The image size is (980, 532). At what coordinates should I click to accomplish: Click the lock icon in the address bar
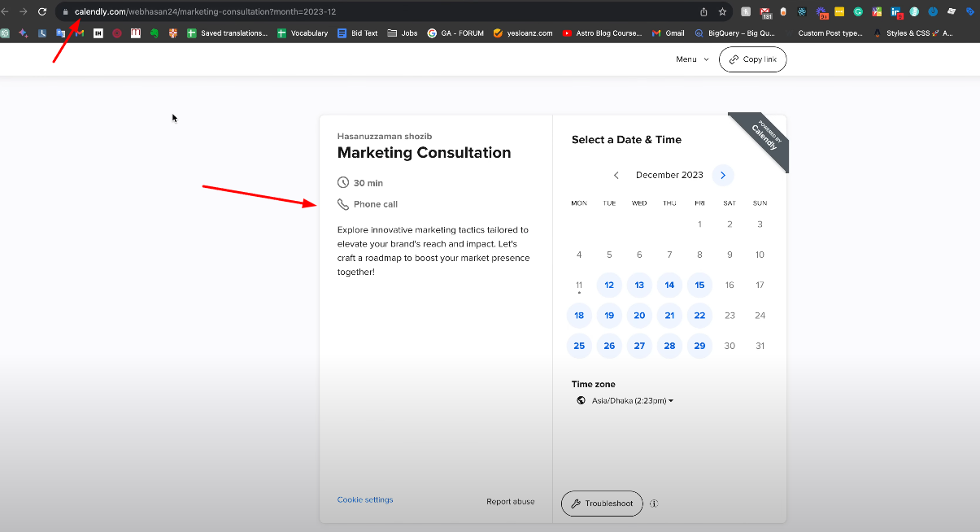[65, 12]
